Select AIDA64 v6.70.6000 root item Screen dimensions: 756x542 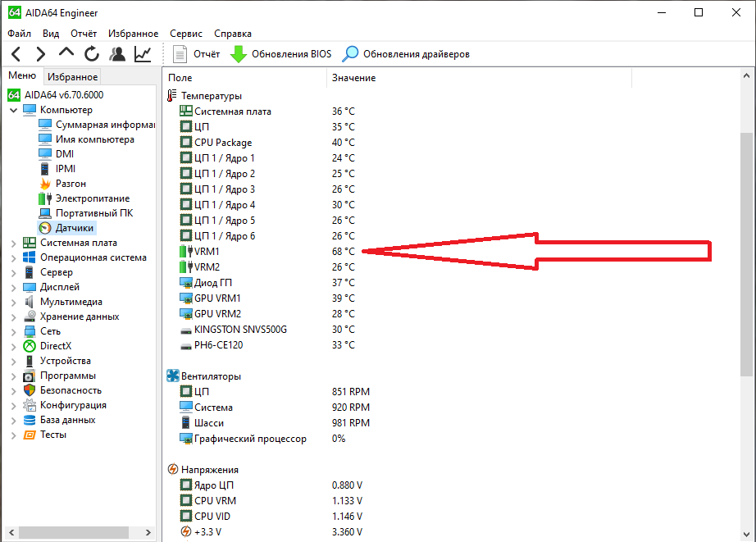[64, 95]
